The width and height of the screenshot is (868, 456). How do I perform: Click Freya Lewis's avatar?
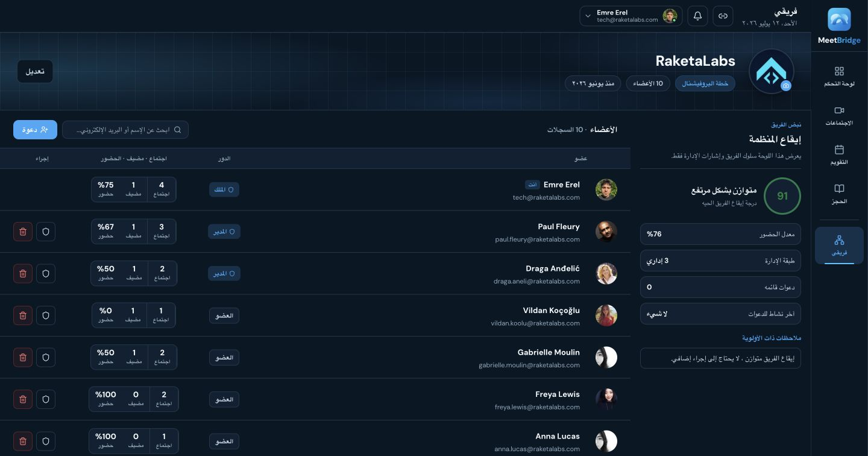click(606, 399)
